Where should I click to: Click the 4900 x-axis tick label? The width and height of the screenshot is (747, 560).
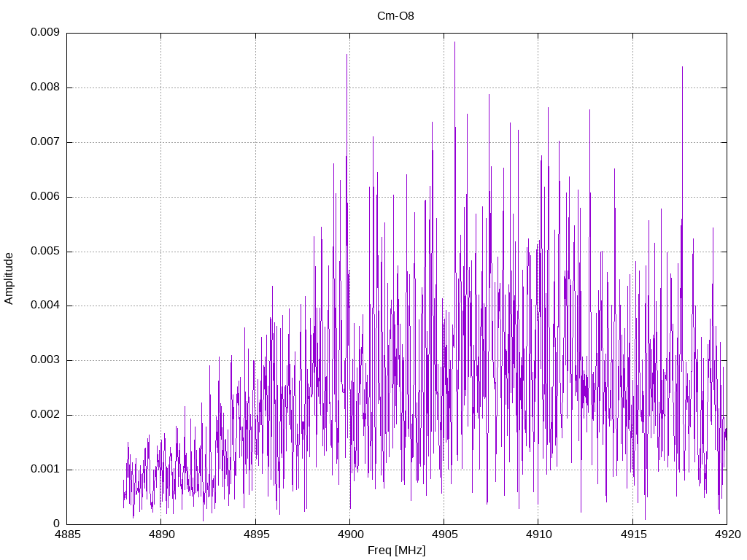click(x=350, y=534)
